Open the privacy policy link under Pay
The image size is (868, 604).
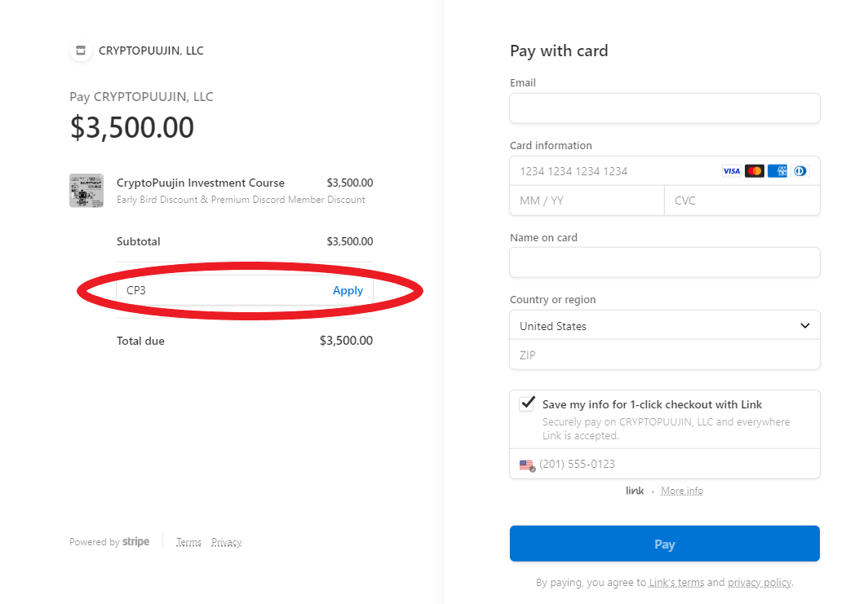[760, 583]
